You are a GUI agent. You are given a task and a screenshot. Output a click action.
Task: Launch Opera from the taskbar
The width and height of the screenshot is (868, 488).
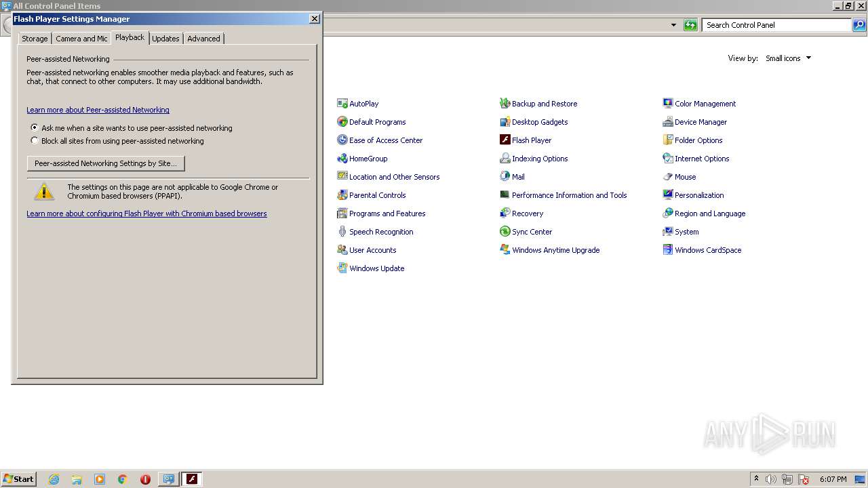(145, 479)
